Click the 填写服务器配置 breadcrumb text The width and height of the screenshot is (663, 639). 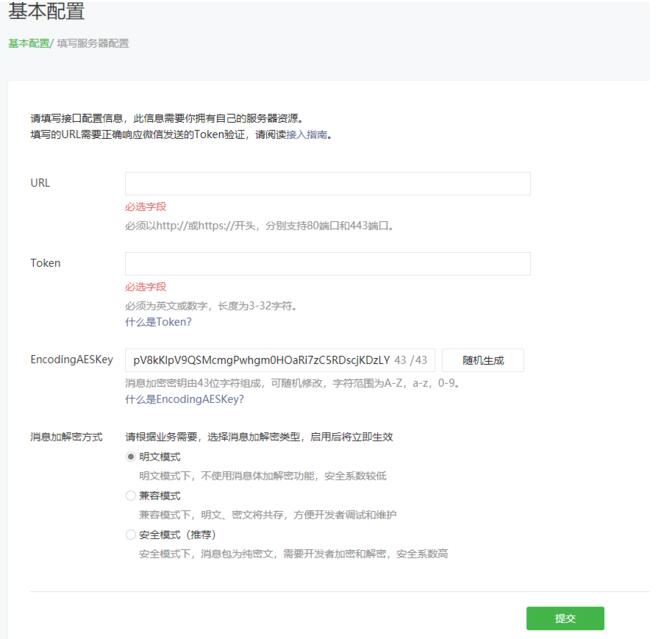click(93, 43)
